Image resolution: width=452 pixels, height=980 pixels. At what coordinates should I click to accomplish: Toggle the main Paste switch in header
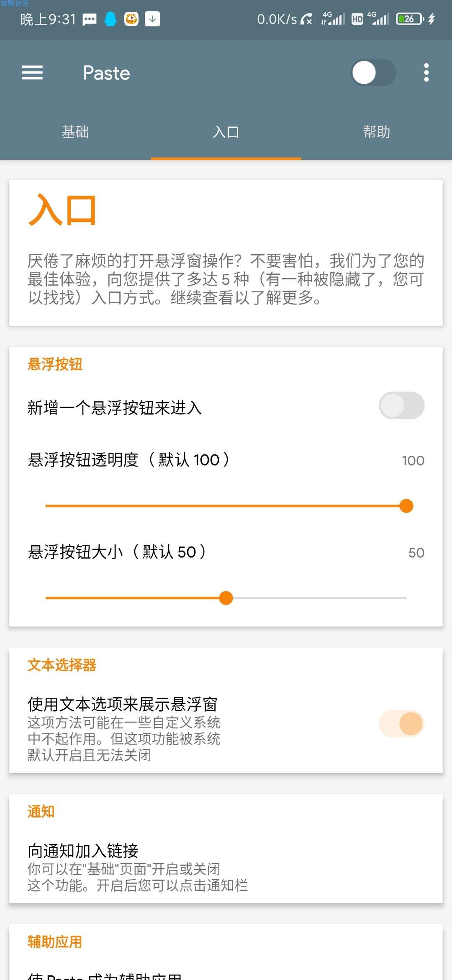pos(373,73)
